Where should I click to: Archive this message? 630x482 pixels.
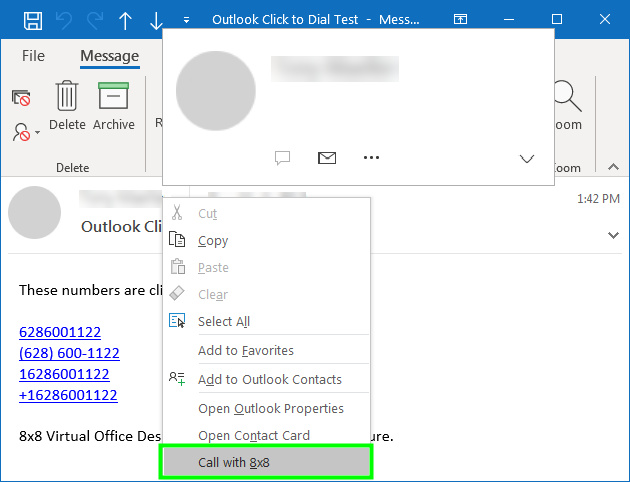(114, 106)
